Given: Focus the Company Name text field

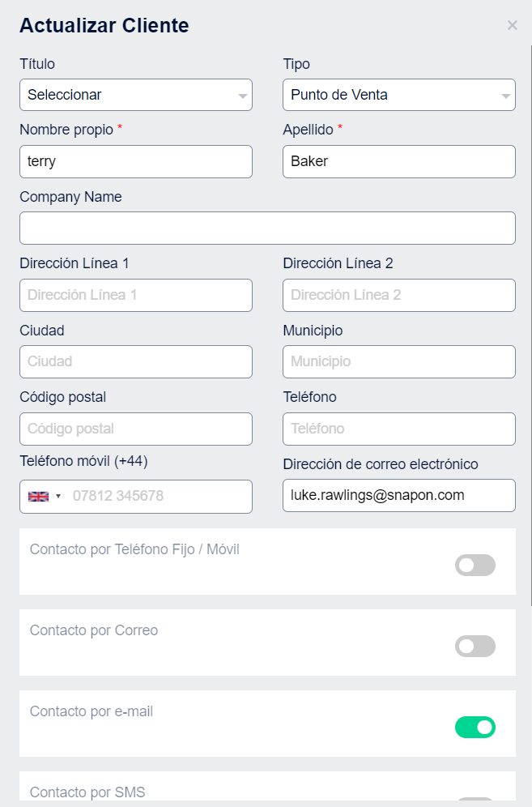Looking at the screenshot, I should [267, 228].
